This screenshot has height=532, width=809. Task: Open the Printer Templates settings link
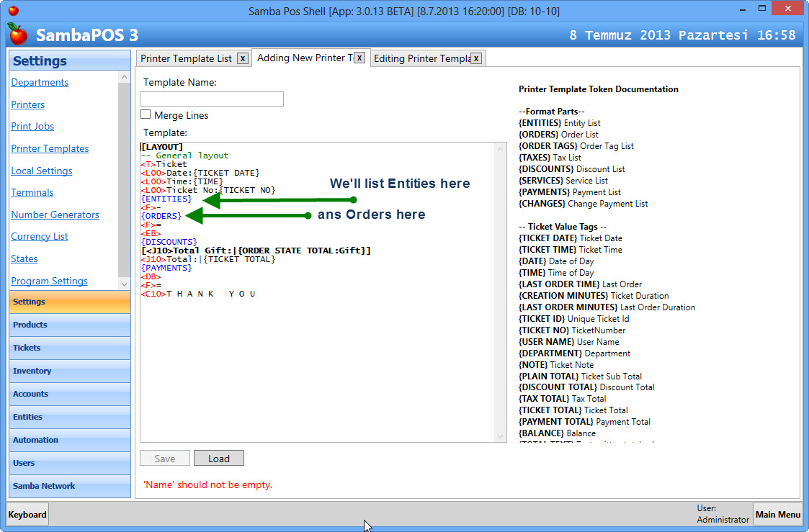click(50, 148)
